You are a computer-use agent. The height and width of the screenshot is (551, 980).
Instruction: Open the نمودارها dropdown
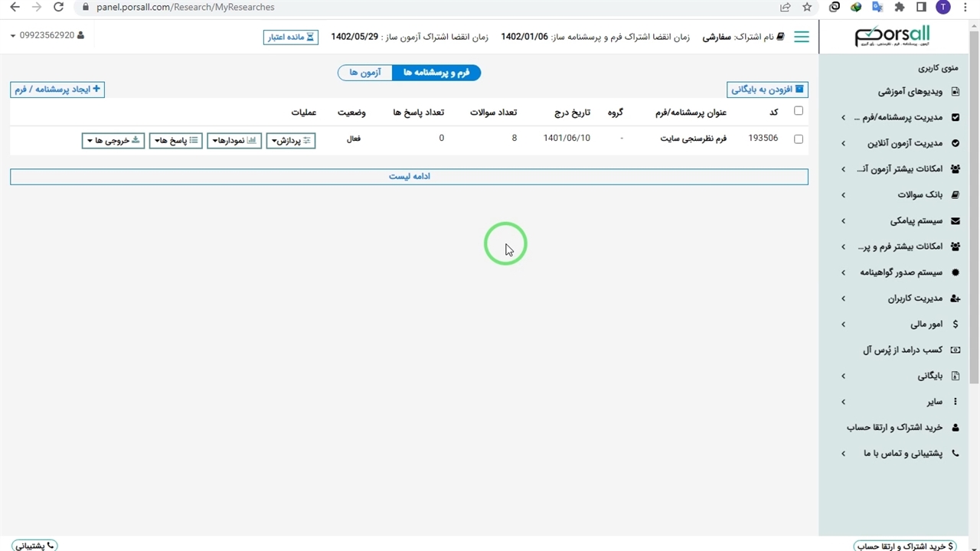pos(234,141)
